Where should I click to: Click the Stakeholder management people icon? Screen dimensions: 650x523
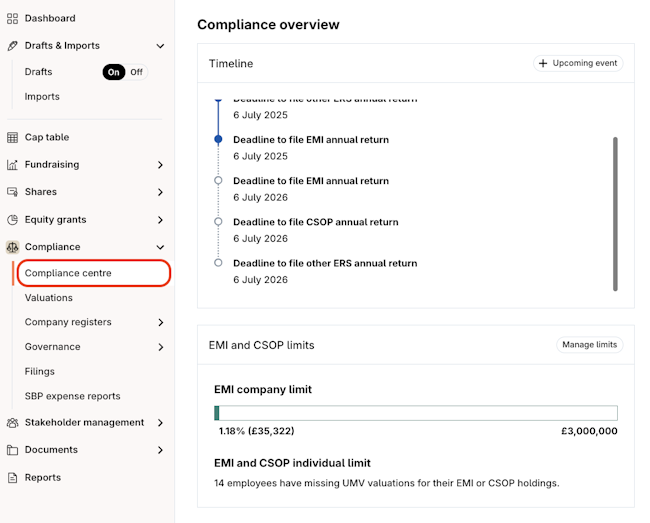point(13,422)
